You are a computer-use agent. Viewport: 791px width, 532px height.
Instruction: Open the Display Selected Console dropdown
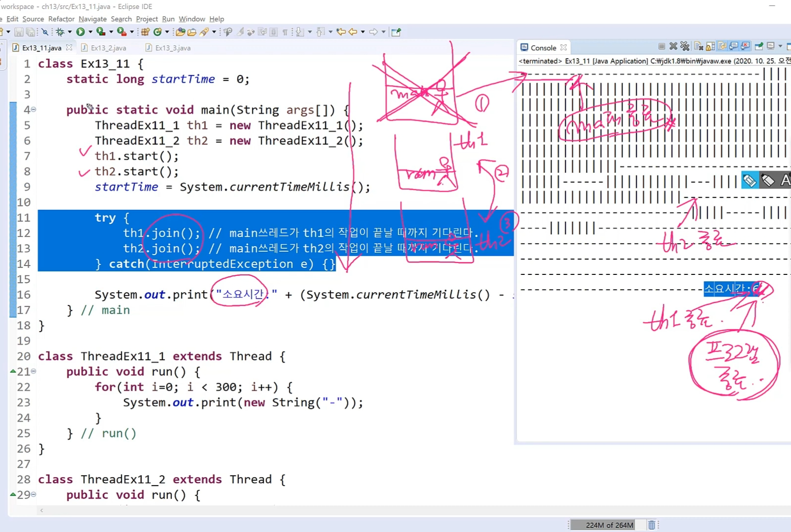[780, 46]
